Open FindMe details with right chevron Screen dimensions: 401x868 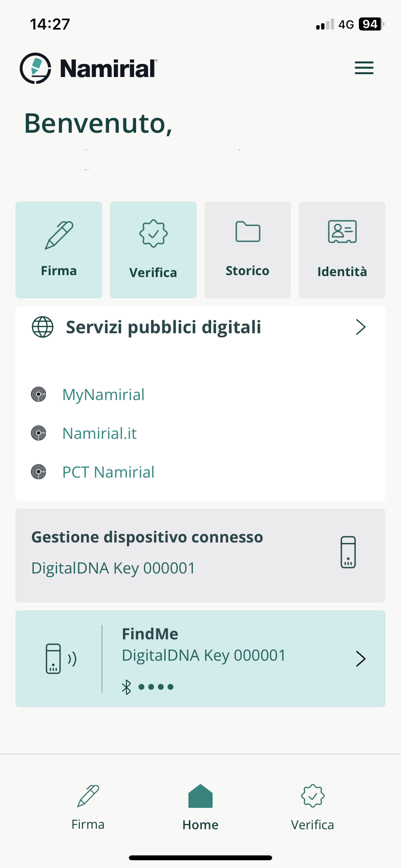pyautogui.click(x=360, y=659)
